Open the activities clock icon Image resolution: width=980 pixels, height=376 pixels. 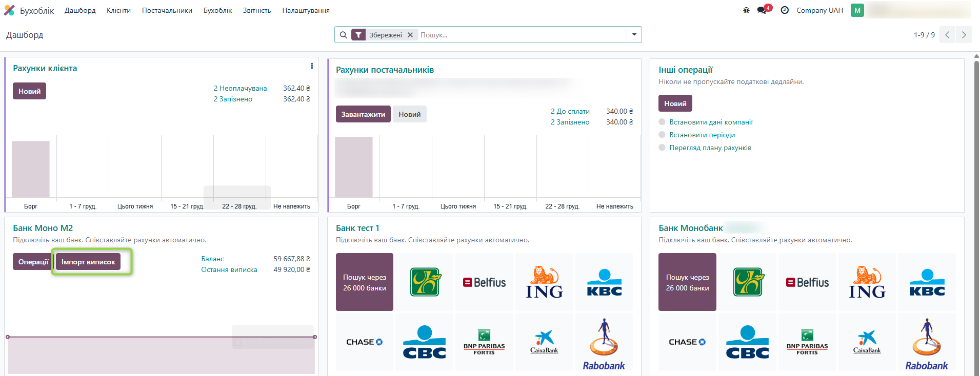tap(785, 10)
